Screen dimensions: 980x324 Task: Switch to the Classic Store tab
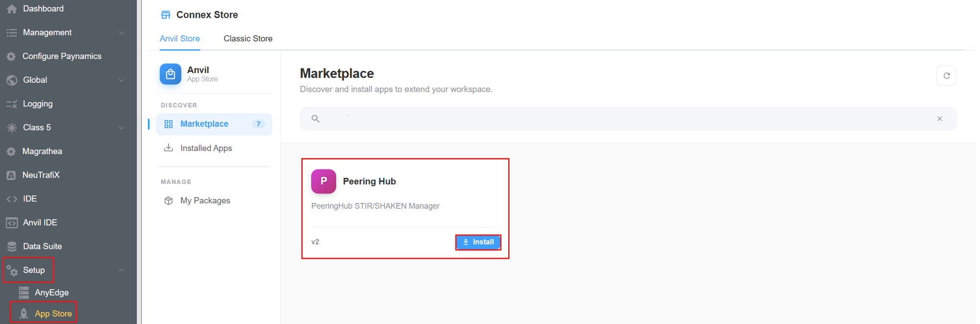click(248, 39)
